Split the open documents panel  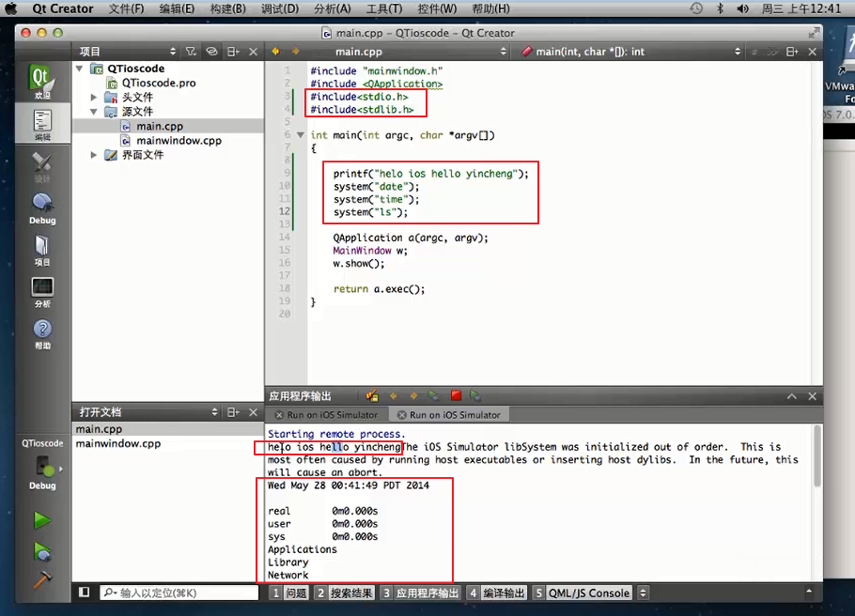coord(233,412)
